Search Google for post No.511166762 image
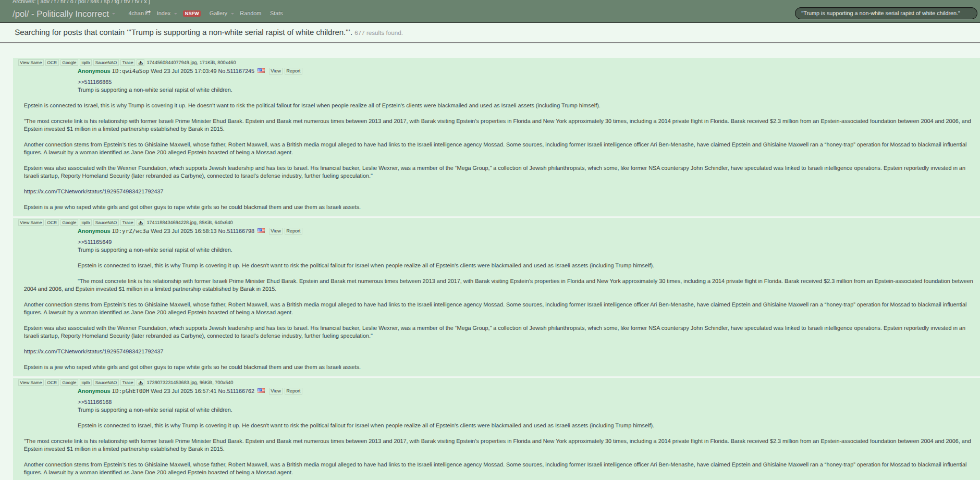The width and height of the screenshot is (980, 480). pos(69,383)
